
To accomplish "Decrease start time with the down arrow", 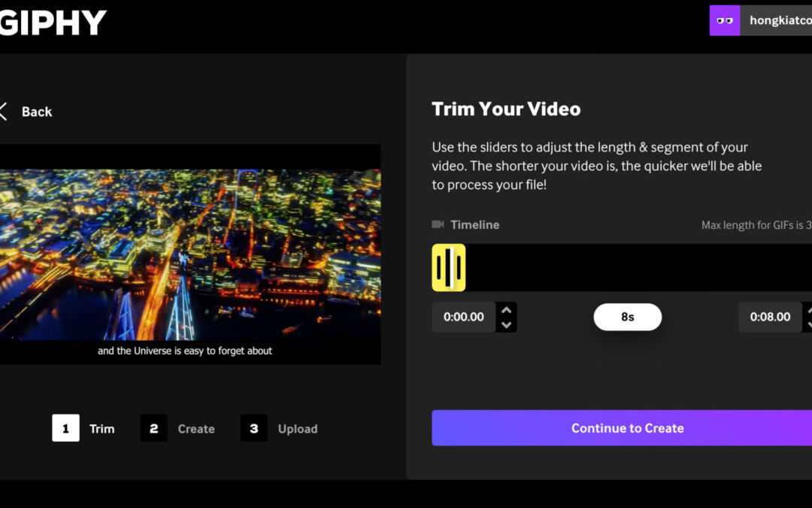I will [x=507, y=325].
